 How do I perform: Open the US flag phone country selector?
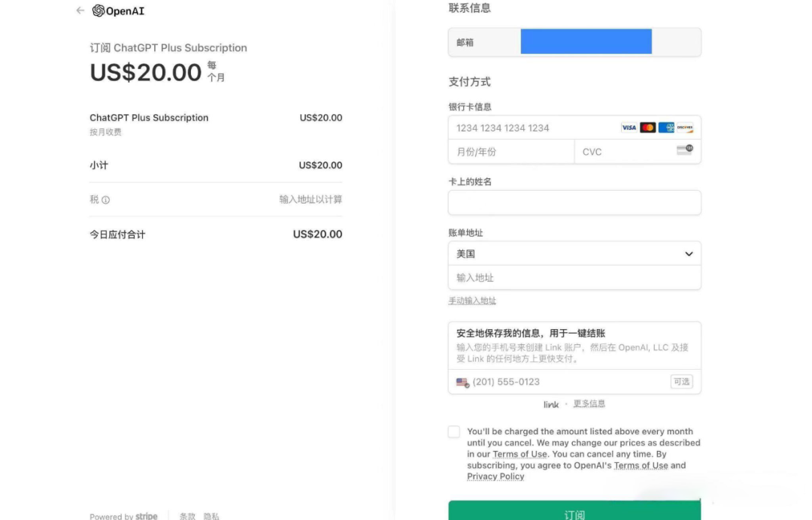(462, 382)
